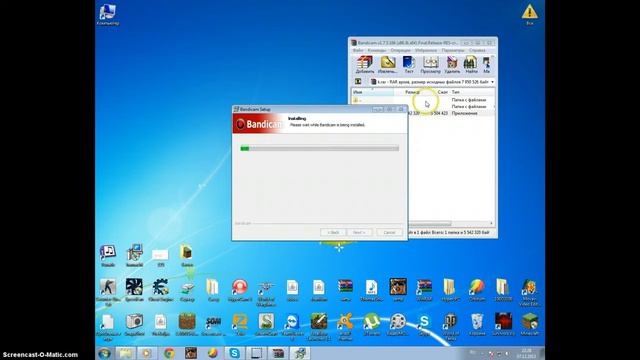Open the Команды menu in WinRAR
This screenshot has width=640, height=360.
pos(377,50)
